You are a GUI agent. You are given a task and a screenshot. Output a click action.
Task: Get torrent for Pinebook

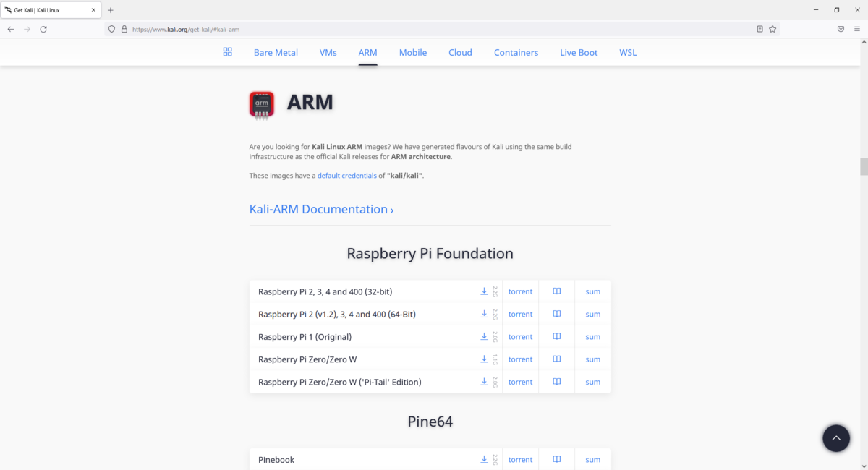pos(520,459)
